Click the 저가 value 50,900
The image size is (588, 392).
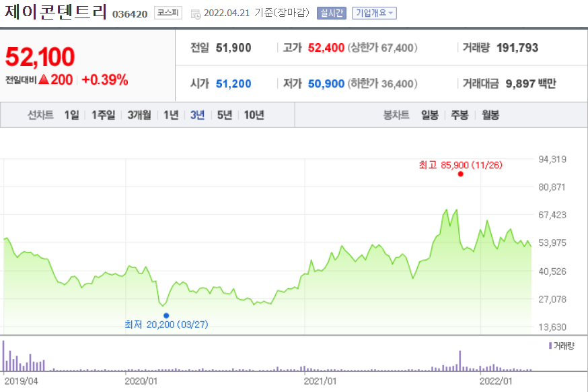point(326,84)
